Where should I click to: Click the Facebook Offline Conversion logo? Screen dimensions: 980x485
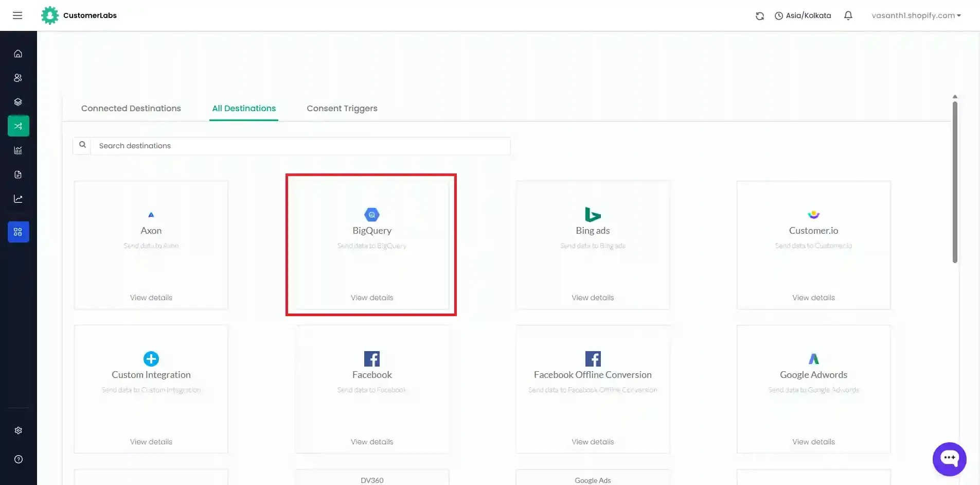tap(593, 359)
